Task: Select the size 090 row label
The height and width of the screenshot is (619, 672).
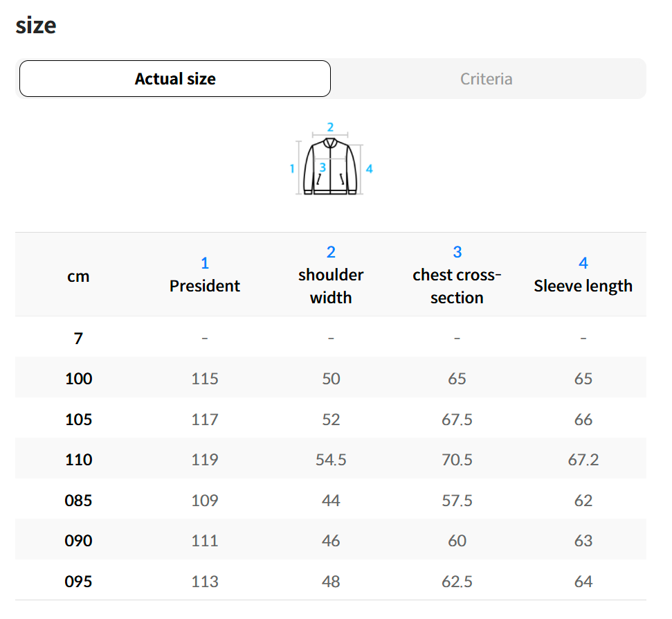Action: tap(78, 541)
